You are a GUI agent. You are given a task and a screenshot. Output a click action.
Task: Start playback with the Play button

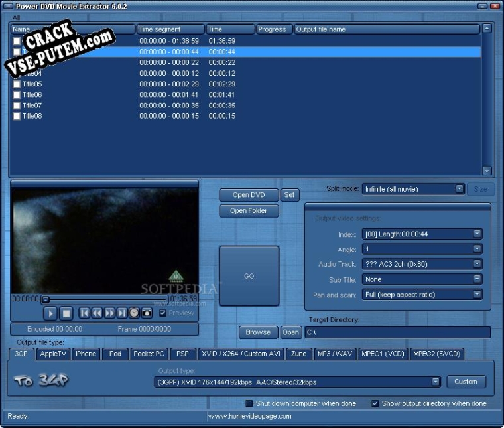50,313
